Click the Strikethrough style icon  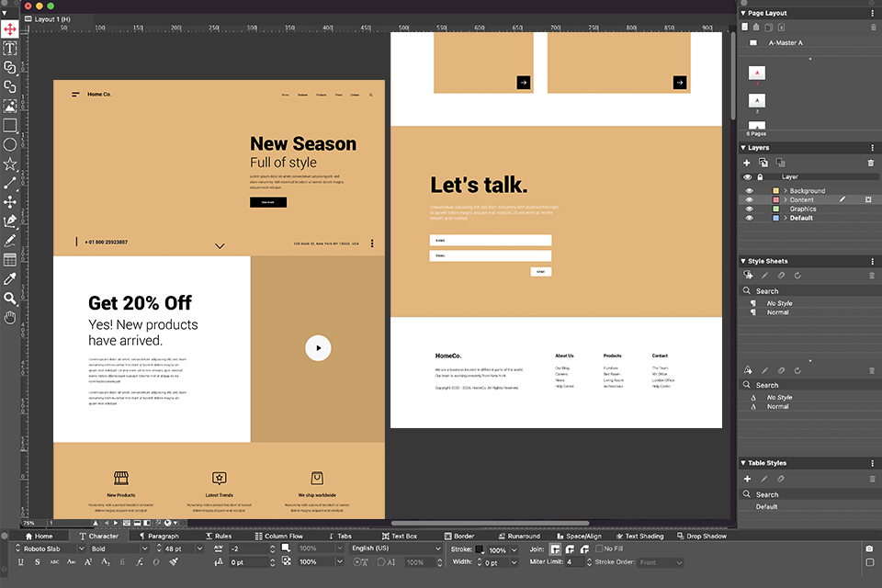coord(37,561)
